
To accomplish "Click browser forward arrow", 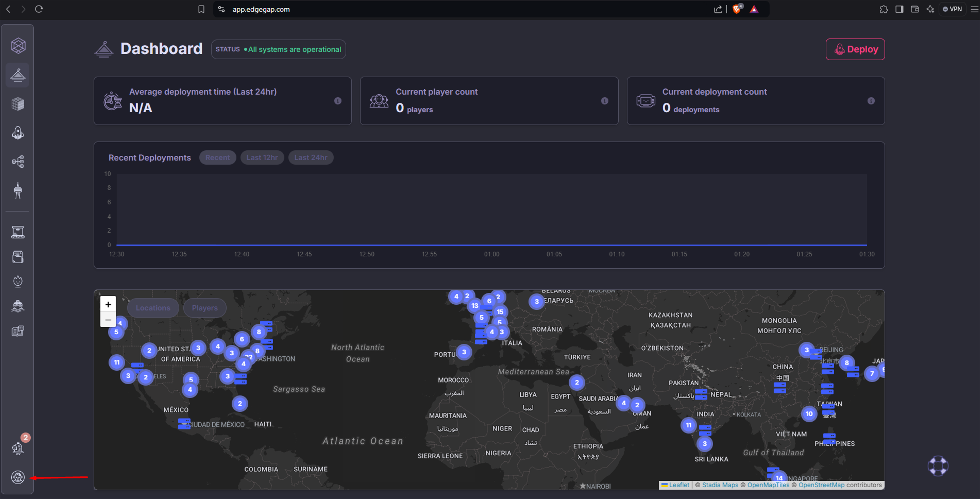I will click(23, 9).
